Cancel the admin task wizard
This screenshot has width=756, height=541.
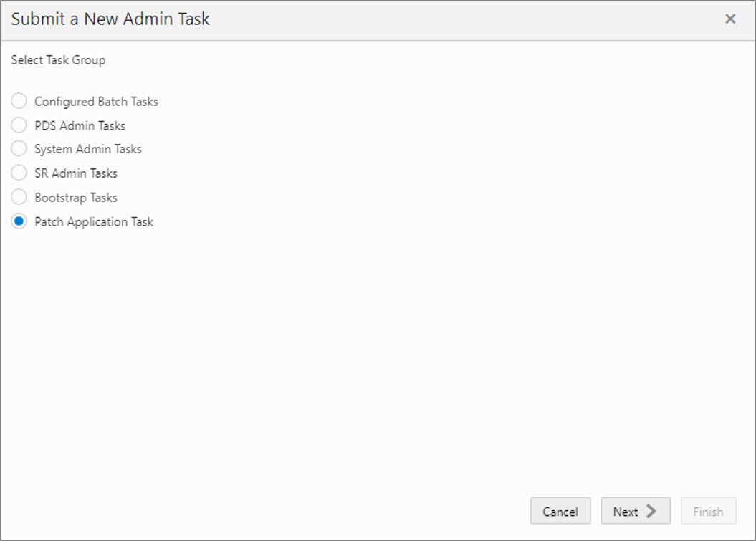tap(560, 511)
